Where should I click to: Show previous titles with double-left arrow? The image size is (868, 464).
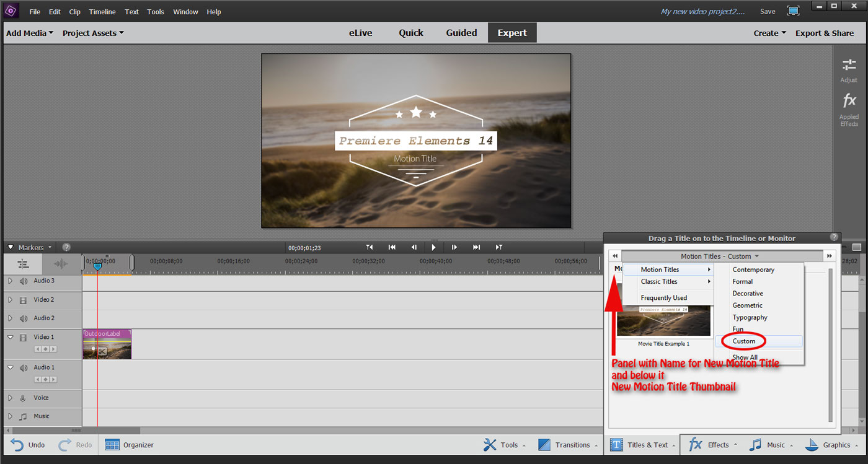(615, 256)
